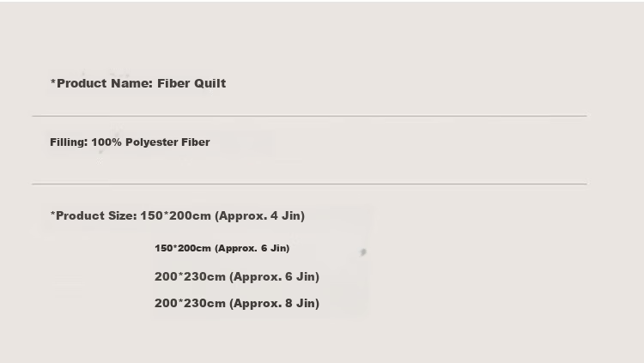The image size is (644, 363).
Task: Click the "Filling:" label
Action: (69, 142)
